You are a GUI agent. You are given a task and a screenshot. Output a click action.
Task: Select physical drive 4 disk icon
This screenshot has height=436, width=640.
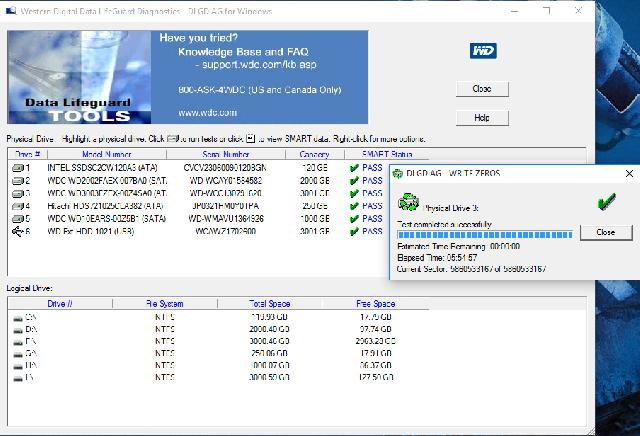(x=18, y=206)
